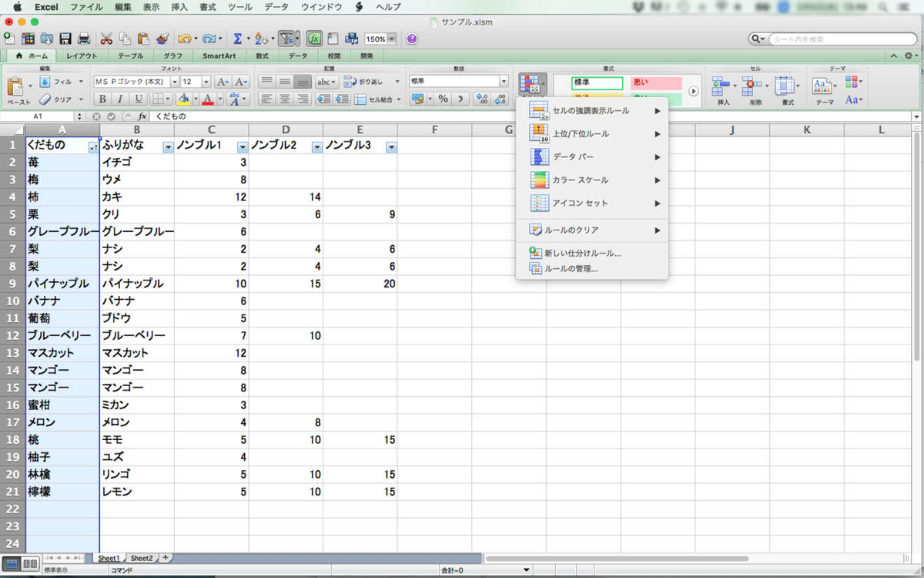
Task: Choose 新しい仕分けルール... menu item
Action: pyautogui.click(x=591, y=253)
